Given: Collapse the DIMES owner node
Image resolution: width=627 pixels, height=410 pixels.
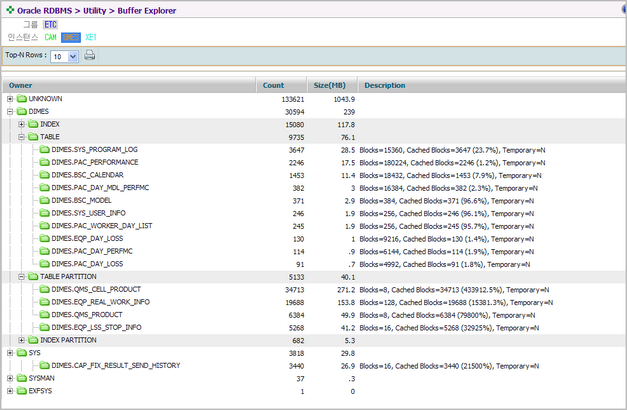Looking at the screenshot, I should click(x=10, y=112).
